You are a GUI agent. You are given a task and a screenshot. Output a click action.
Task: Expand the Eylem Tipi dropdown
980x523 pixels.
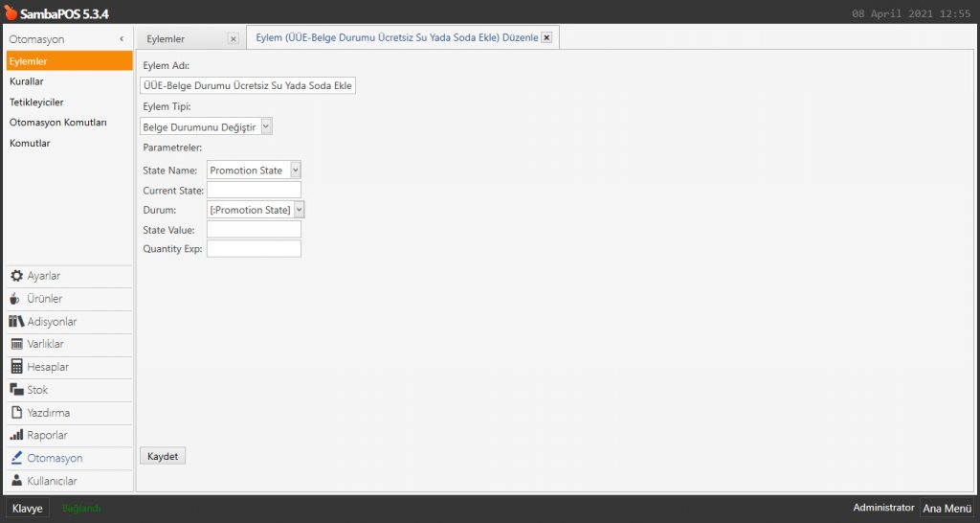tap(266, 125)
